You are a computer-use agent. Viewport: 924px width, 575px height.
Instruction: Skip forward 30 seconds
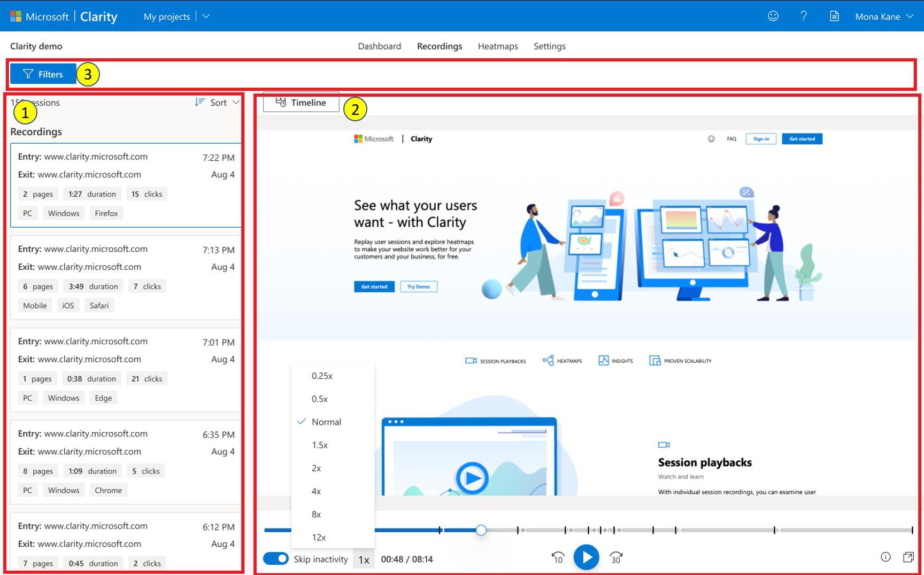(x=616, y=558)
